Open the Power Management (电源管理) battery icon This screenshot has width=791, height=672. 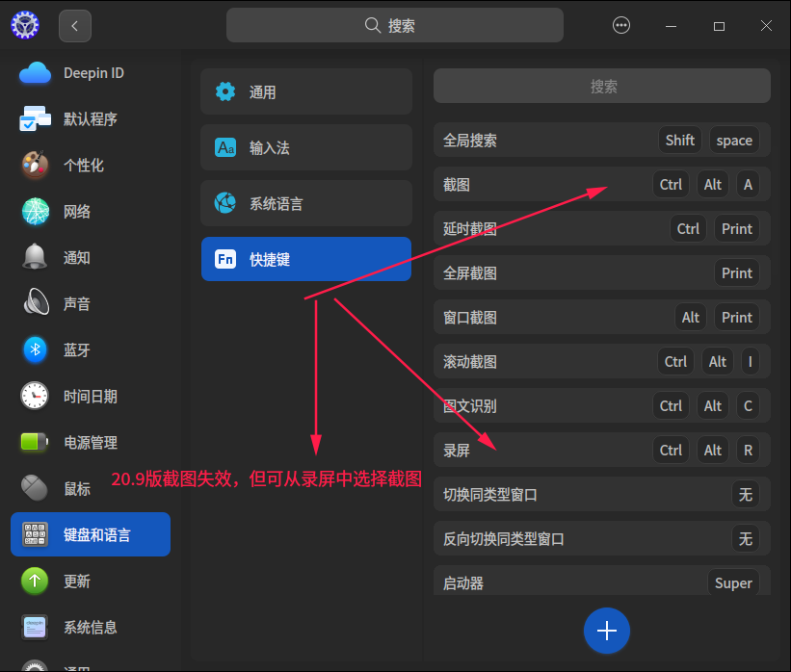[35, 442]
